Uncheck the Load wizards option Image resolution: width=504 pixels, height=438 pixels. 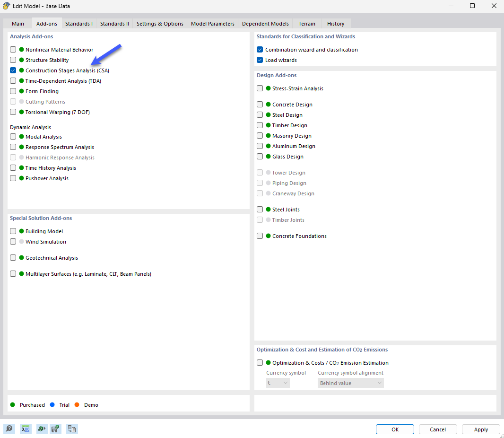coord(260,60)
